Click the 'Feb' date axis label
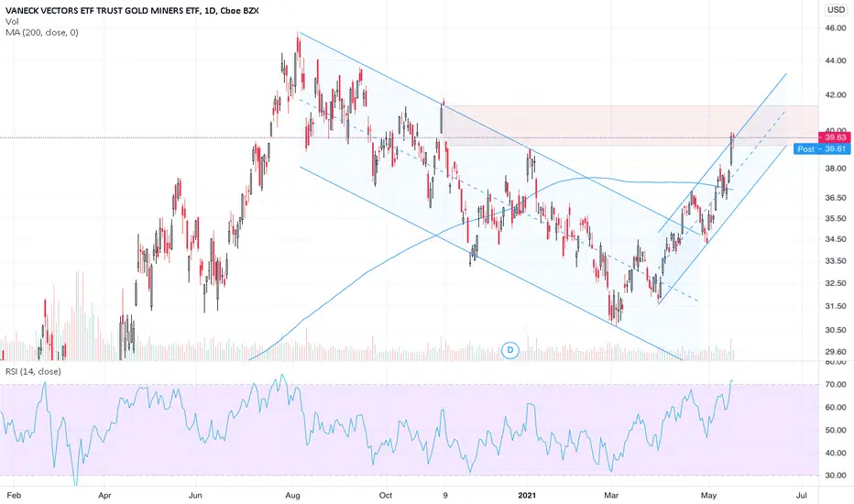854x504 pixels. coord(14,495)
